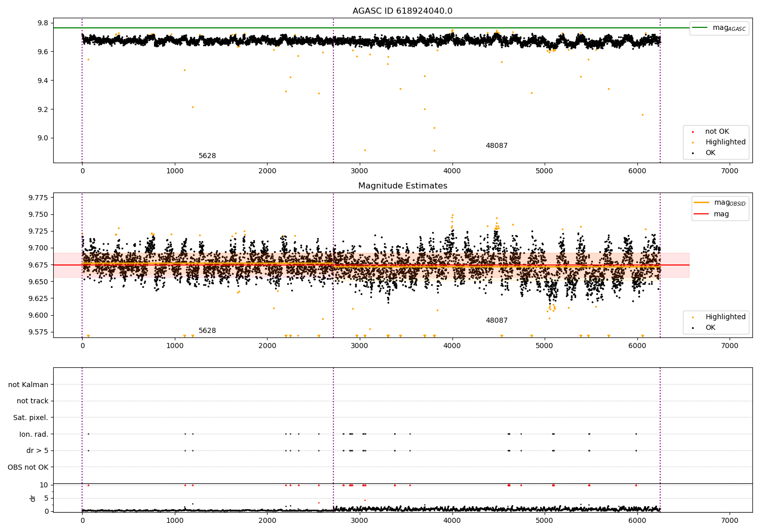Click the 48087 obsid label in the top plot

(497, 146)
